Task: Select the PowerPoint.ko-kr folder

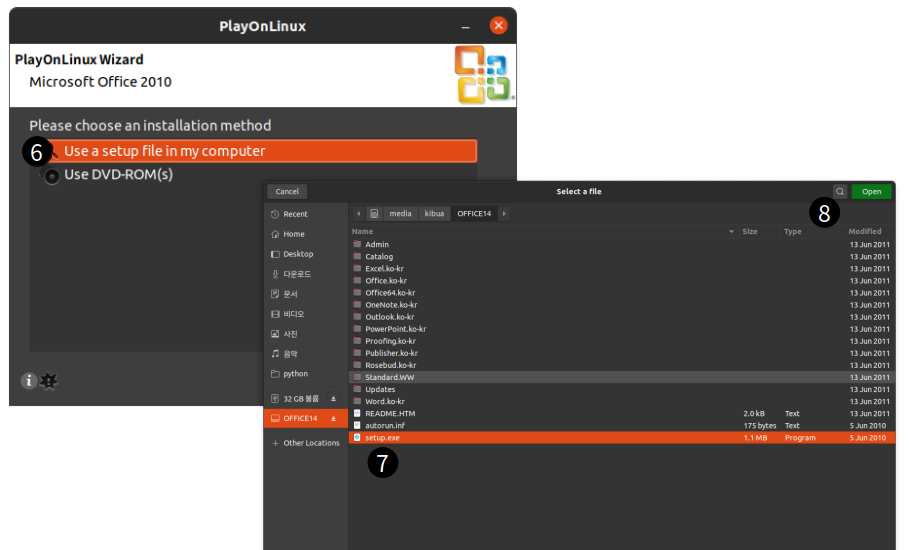Action: pos(621,329)
